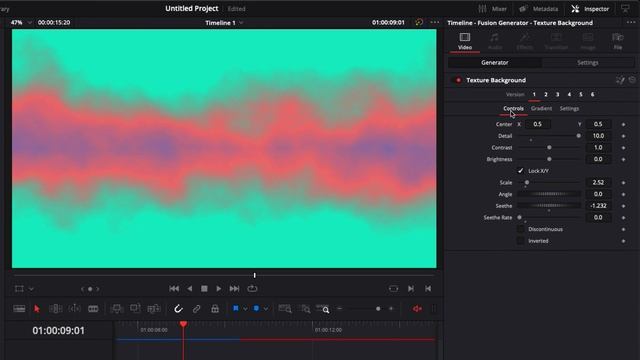640x360 pixels.
Task: Select the Trim edit mode tool
Action: coord(56,309)
